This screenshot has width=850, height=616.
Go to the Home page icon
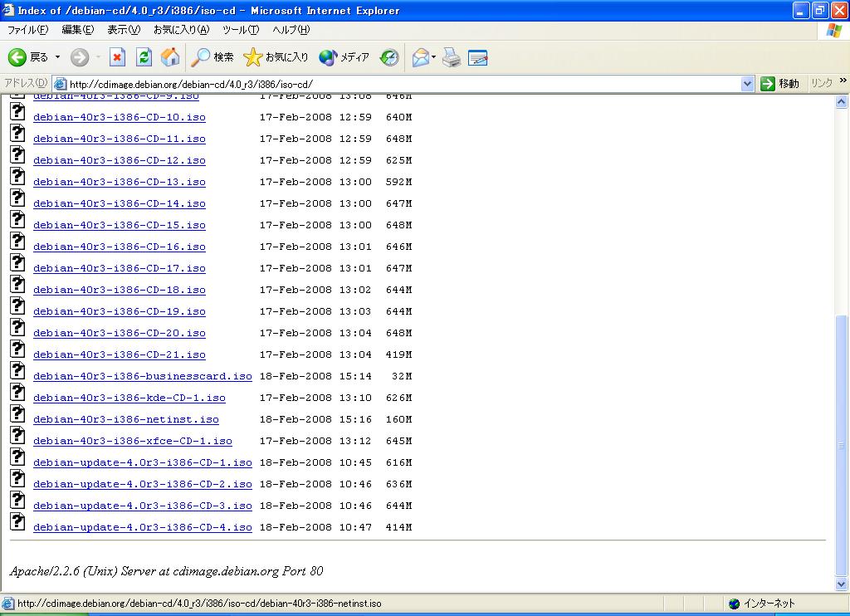170,57
